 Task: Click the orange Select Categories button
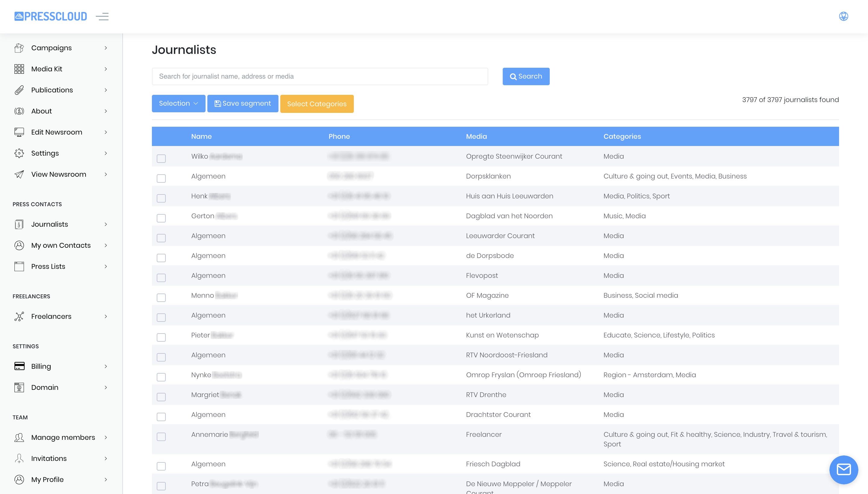pos(316,104)
